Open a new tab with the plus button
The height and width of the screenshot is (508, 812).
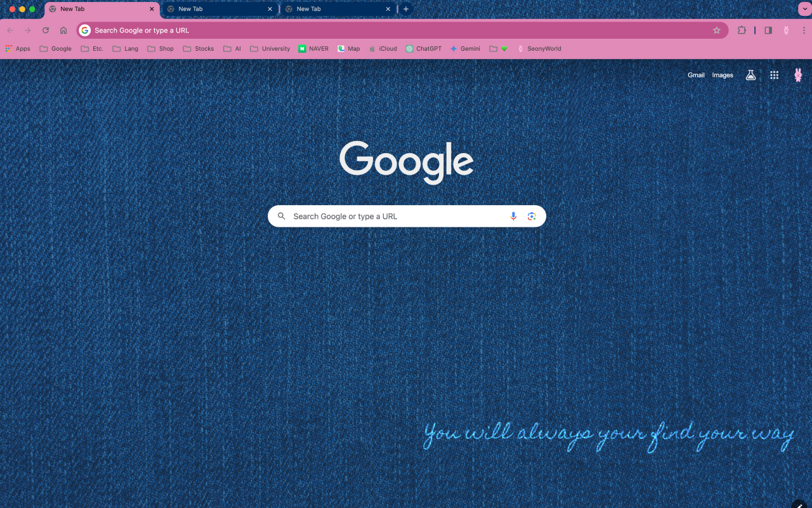coord(406,9)
